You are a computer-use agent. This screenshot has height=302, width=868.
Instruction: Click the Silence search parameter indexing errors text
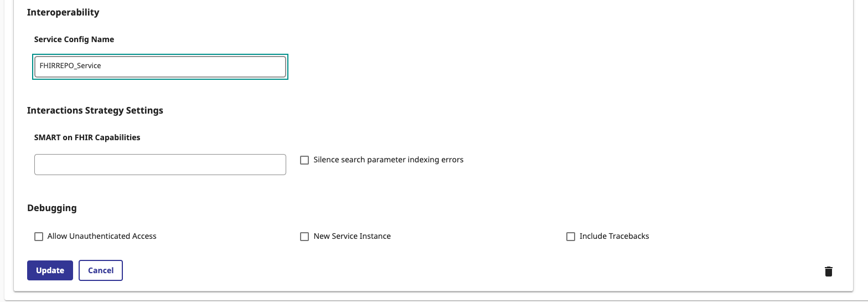(388, 160)
